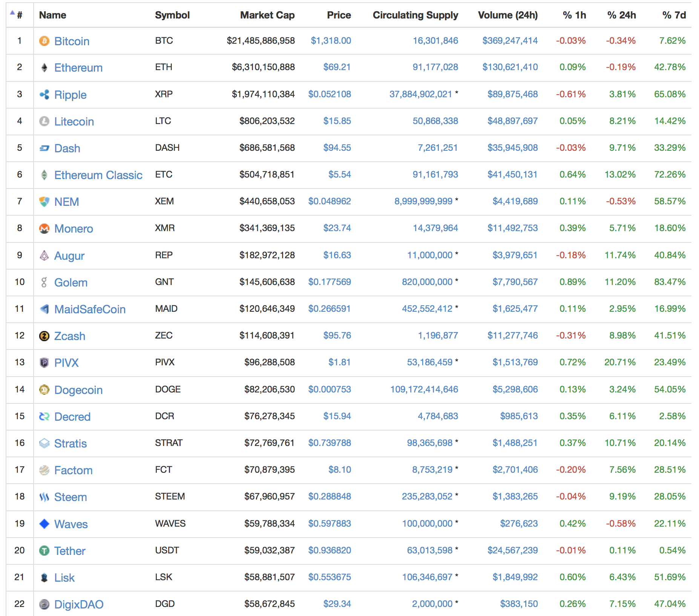Open the MaidSafeCoin name link

click(90, 310)
